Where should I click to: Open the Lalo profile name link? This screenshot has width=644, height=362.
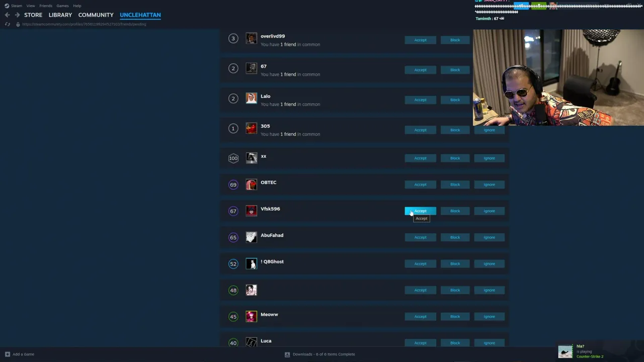(x=265, y=96)
